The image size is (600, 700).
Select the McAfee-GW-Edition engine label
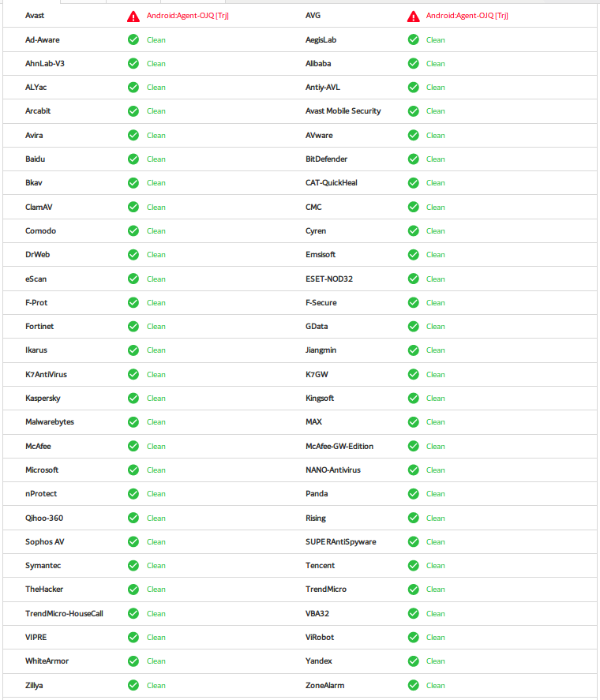339,447
